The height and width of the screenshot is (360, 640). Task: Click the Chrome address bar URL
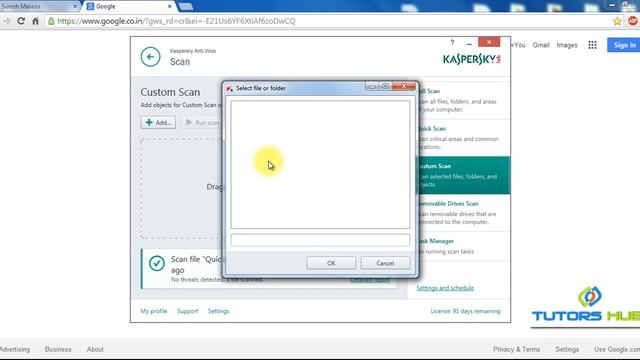(x=176, y=21)
